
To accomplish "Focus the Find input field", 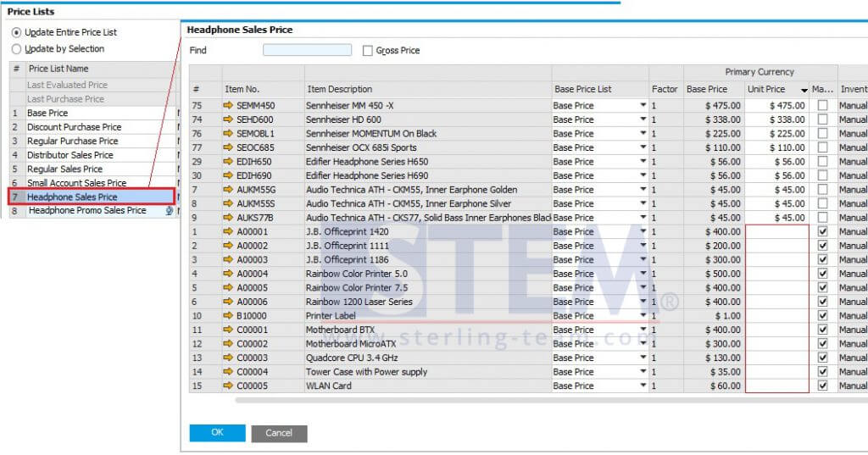I will coord(307,50).
